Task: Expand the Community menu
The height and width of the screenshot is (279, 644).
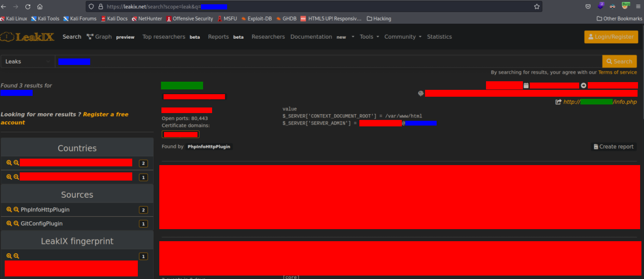Action: [403, 37]
